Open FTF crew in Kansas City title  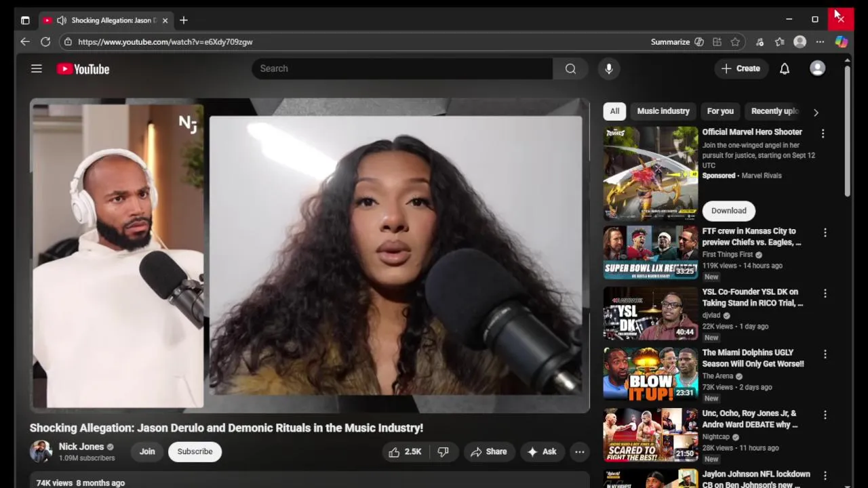751,237
